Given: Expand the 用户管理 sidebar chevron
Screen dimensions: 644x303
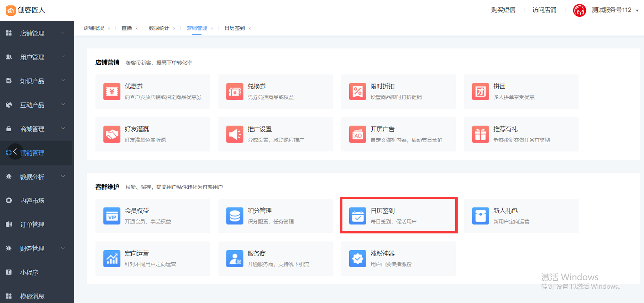Looking at the screenshot, I should (x=63, y=57).
